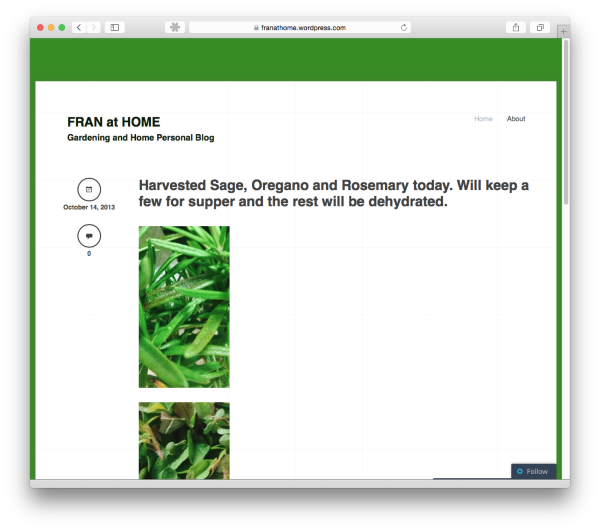Click the Gardening and Home Personal Blog tagline

click(140, 138)
